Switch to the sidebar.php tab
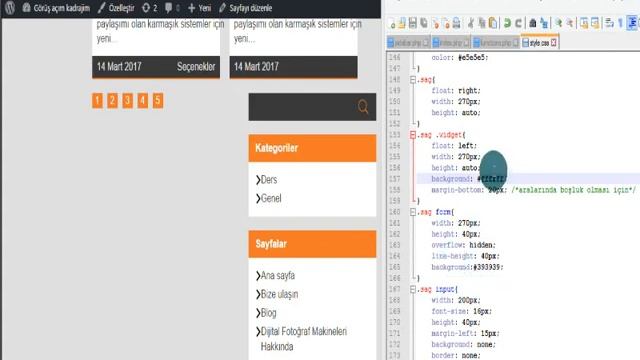This screenshot has height=360, width=640. pyautogui.click(x=408, y=42)
